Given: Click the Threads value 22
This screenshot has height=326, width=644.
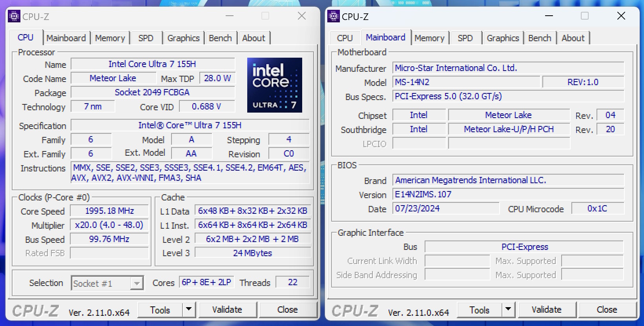Looking at the screenshot, I should [293, 282].
